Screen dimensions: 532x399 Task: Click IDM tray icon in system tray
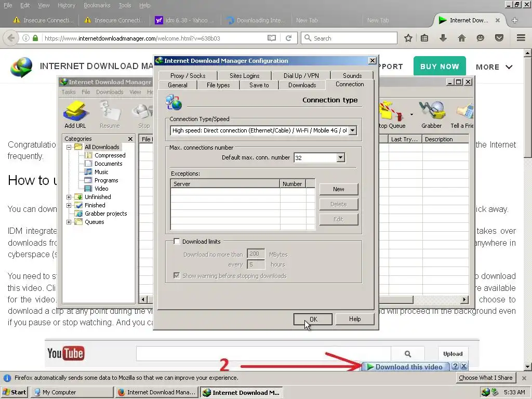[486, 392]
